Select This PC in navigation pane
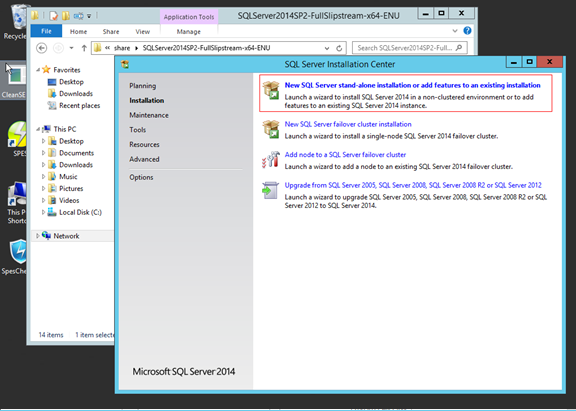 tap(65, 129)
